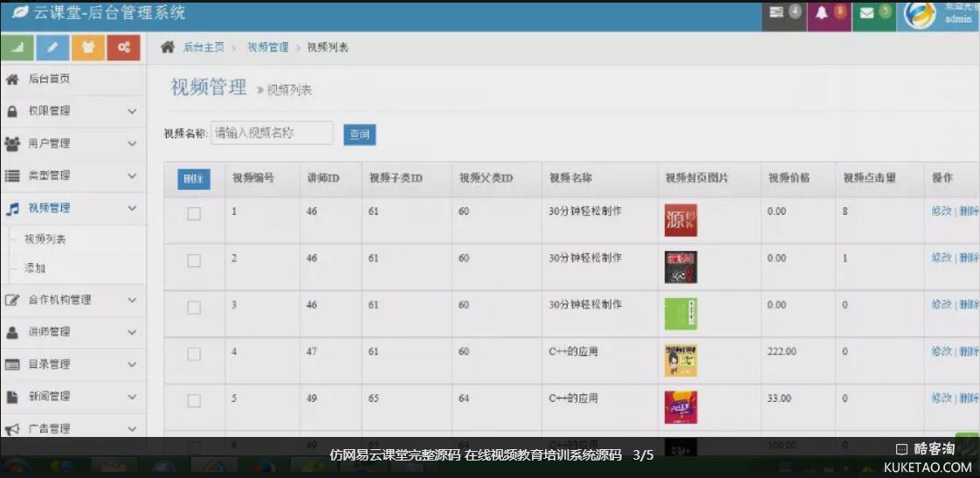The height and width of the screenshot is (478, 980).
Task: Click the dark cover thumbnail in row 2
Action: [680, 267]
